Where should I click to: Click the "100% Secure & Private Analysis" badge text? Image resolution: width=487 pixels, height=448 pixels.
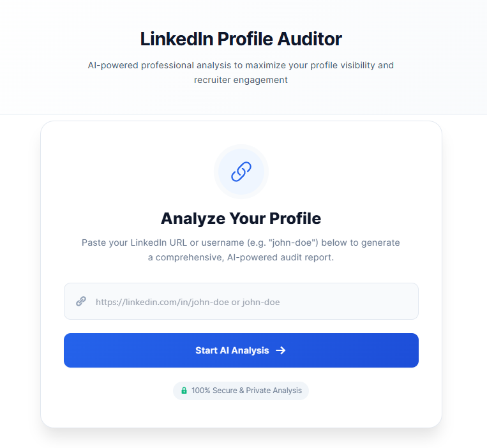coord(246,391)
